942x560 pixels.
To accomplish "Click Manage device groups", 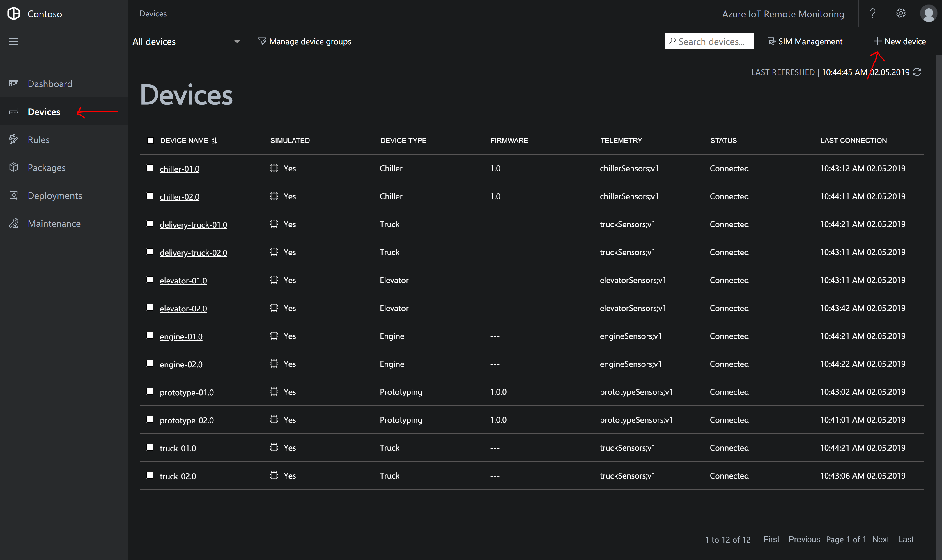I will click(304, 41).
